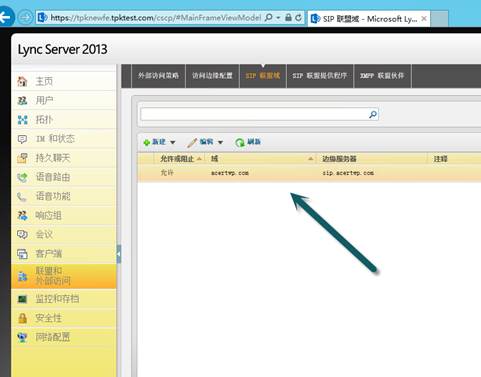Screen dimensions: 481x377
Task: Click the browser Forward arrow button
Action: click(25, 17)
